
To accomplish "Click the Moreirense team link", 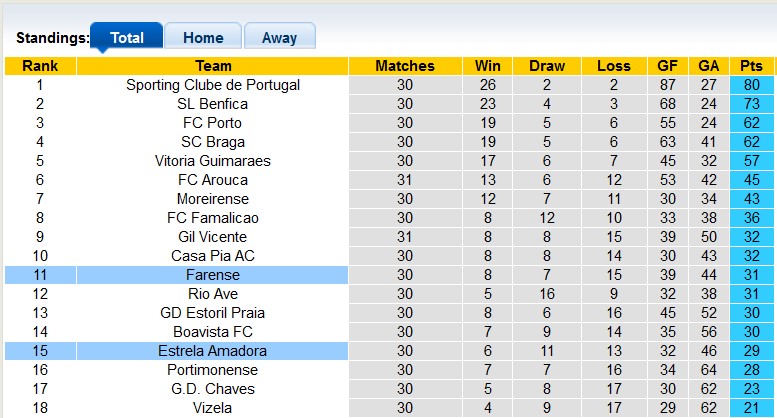I will 213,199.
